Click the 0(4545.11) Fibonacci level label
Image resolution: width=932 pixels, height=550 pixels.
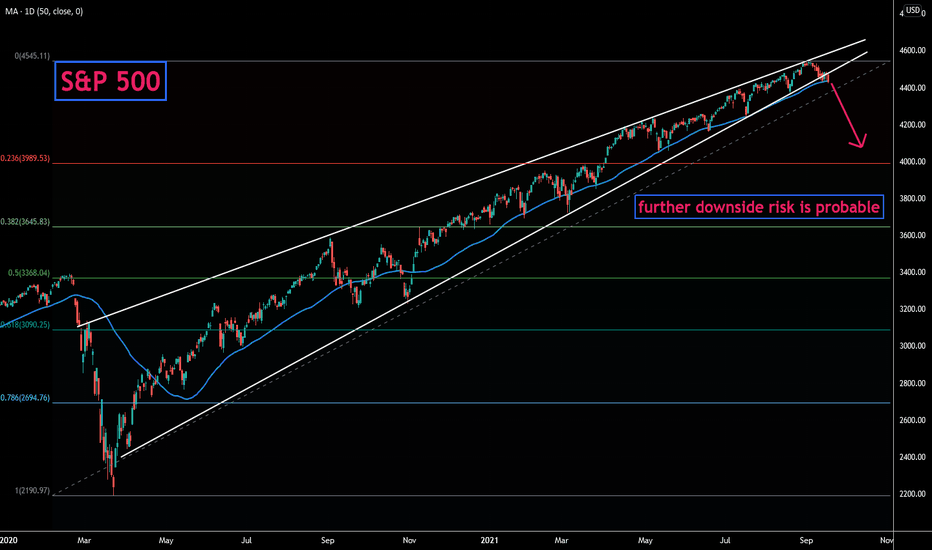pyautogui.click(x=33, y=56)
